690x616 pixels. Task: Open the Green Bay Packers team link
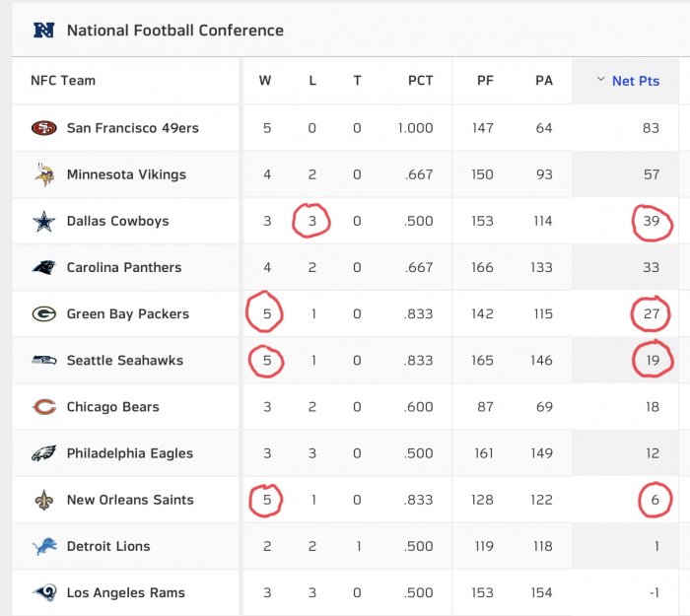click(x=127, y=313)
